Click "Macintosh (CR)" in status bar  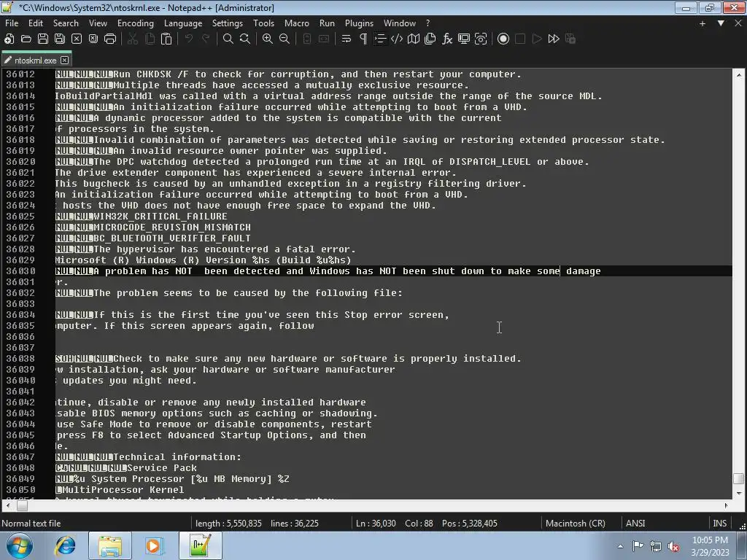[x=575, y=524]
